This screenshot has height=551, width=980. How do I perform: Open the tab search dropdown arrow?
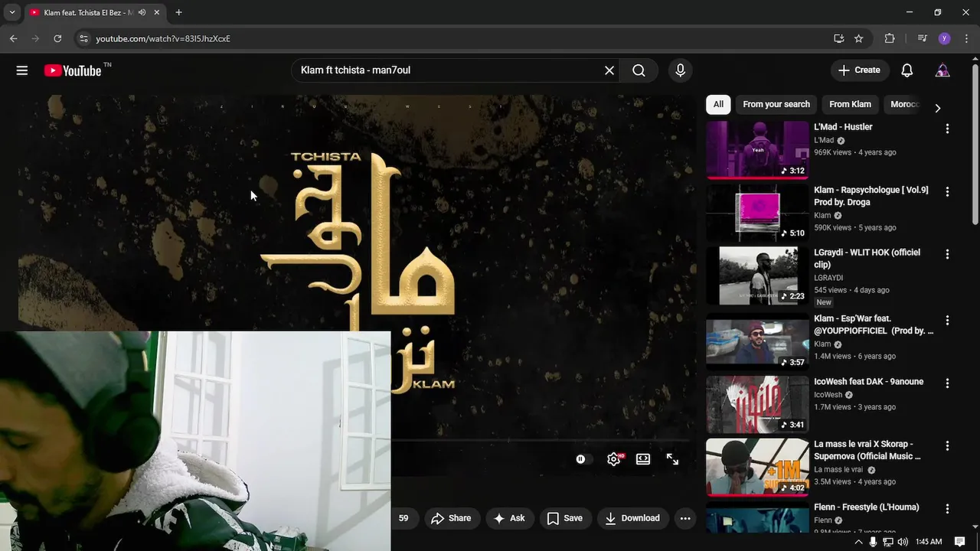pyautogui.click(x=11, y=12)
